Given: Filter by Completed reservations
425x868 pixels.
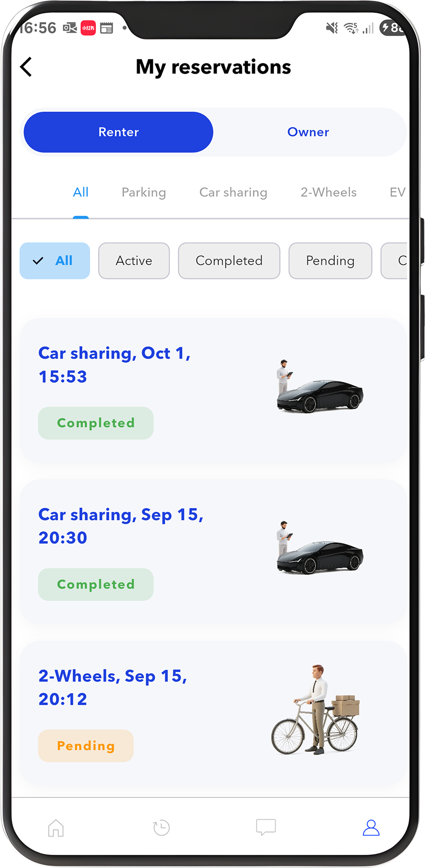Looking at the screenshot, I should click(229, 261).
